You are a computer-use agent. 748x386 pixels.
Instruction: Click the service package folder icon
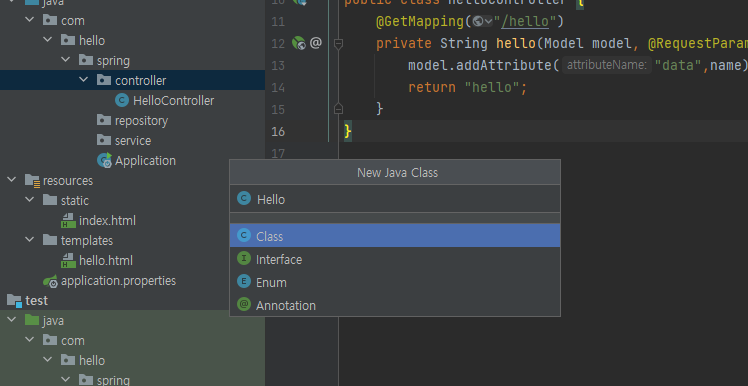(104, 140)
